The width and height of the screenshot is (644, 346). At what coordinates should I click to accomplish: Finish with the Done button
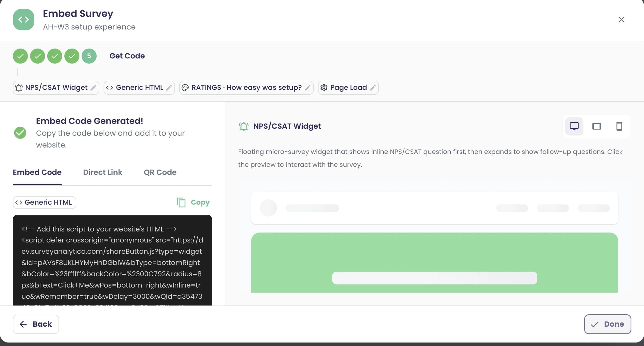(608, 324)
